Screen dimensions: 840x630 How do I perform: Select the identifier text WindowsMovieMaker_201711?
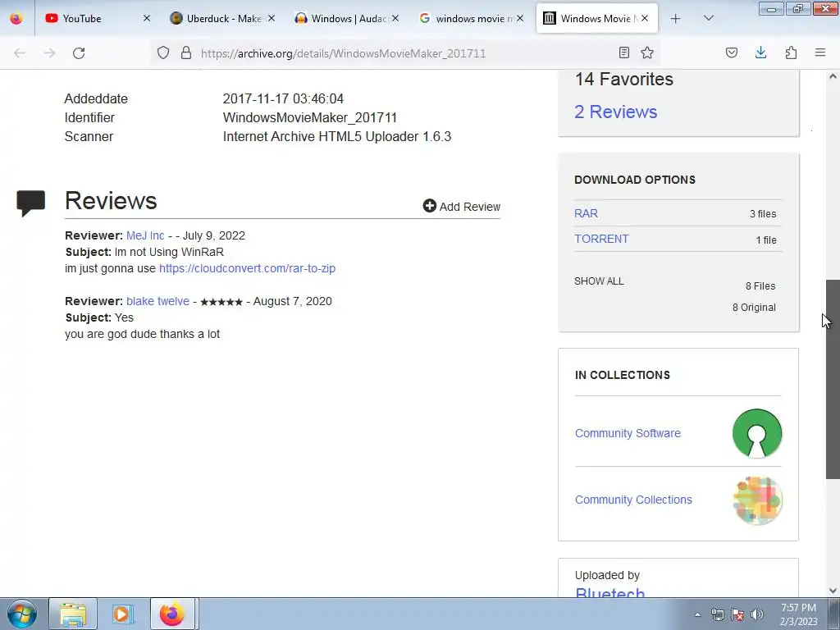pyautogui.click(x=309, y=117)
